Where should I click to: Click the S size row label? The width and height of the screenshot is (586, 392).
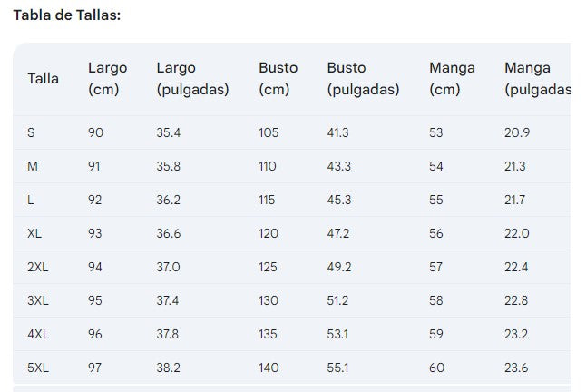tap(32, 132)
